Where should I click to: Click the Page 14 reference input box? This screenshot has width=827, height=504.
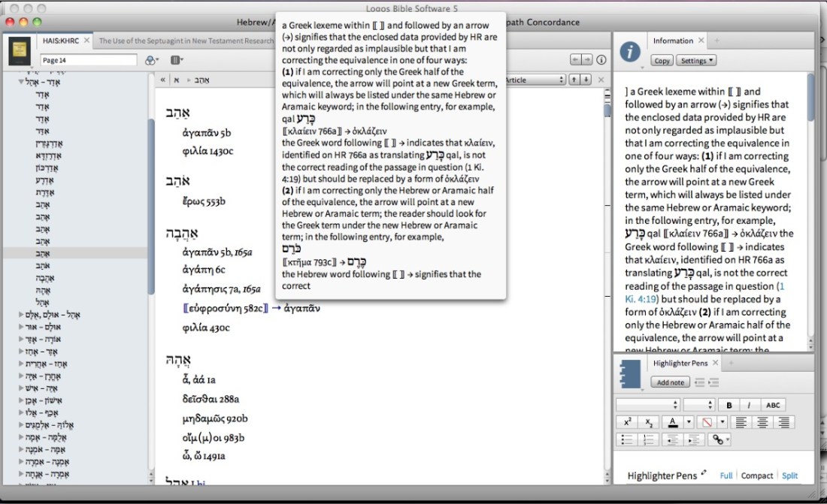coord(88,60)
